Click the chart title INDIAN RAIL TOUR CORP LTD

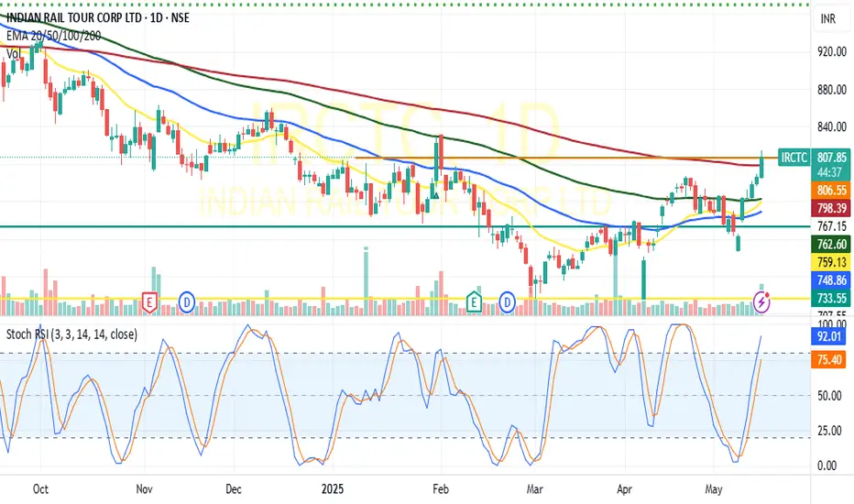click(x=74, y=18)
